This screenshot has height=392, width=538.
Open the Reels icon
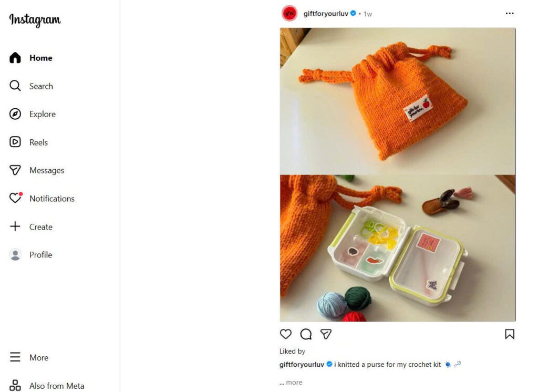tap(16, 142)
